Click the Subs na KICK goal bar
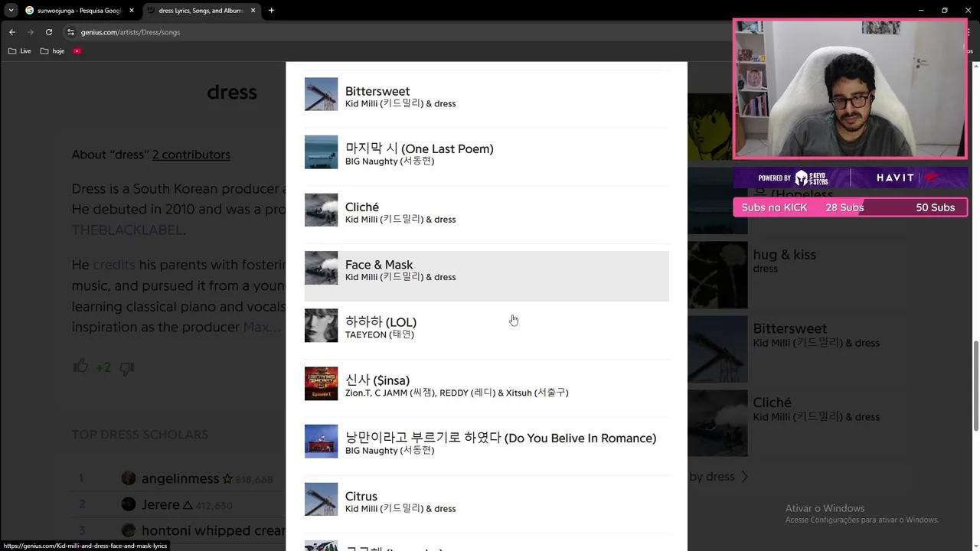The height and width of the screenshot is (551, 980). (x=850, y=207)
